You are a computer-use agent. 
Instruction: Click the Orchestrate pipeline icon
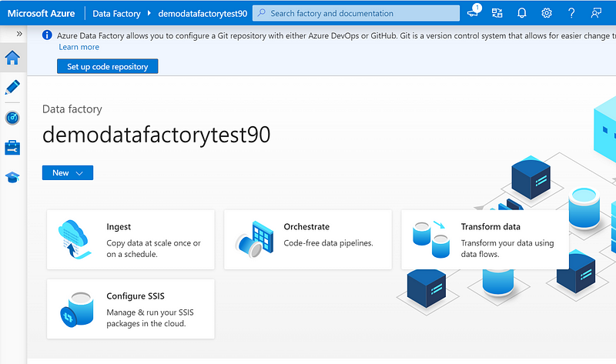[255, 239]
